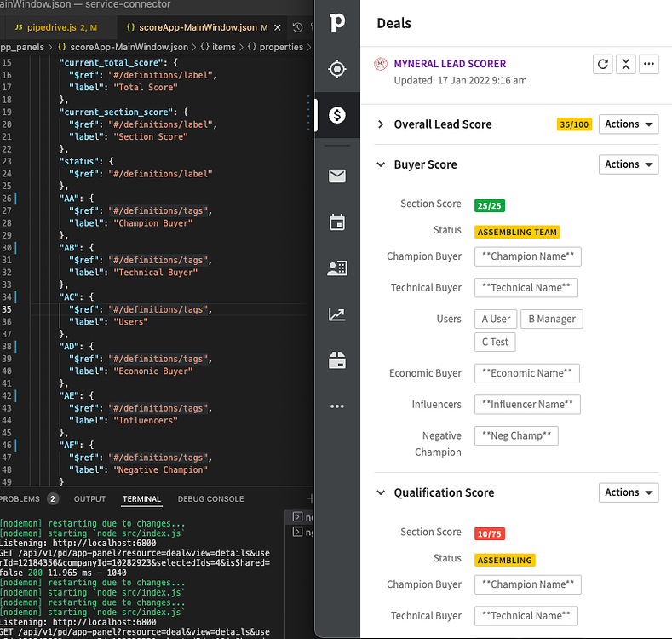Select the first terminal instance icon
This screenshot has height=639, width=672.
click(x=297, y=517)
